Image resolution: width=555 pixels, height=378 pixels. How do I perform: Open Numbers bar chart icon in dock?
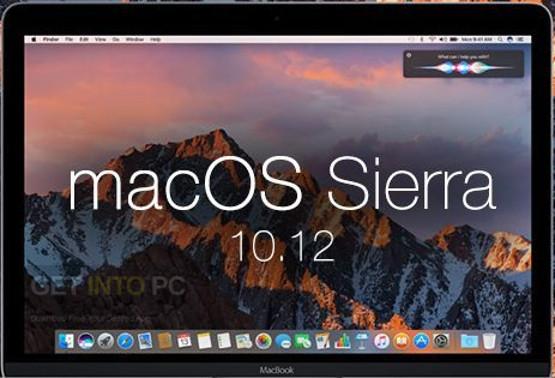[342, 341]
